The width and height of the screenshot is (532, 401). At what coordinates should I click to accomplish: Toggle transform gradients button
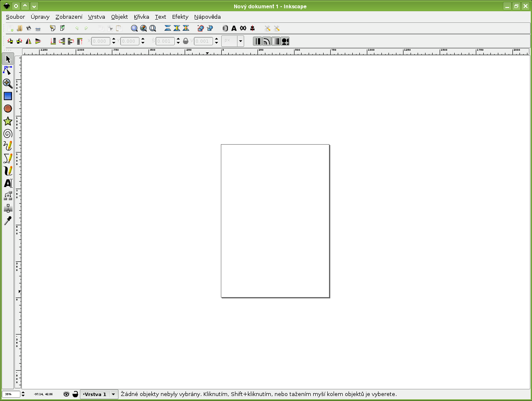pos(276,41)
